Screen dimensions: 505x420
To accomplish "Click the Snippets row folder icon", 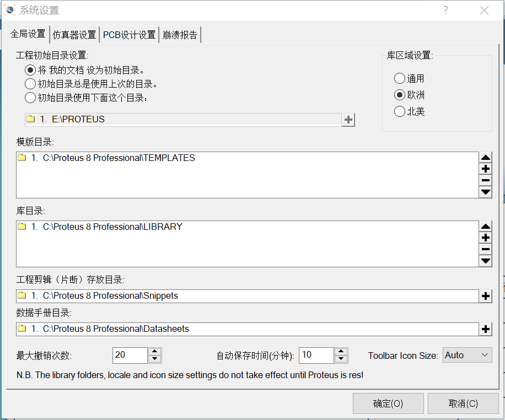I will (22, 295).
